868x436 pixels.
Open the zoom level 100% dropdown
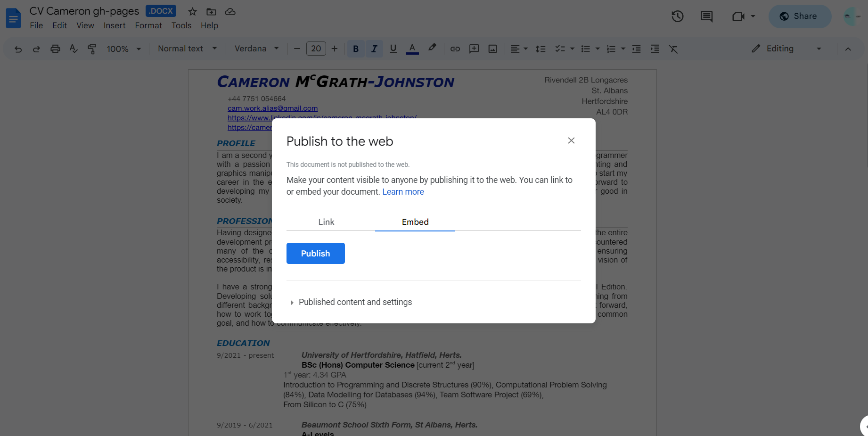point(124,49)
